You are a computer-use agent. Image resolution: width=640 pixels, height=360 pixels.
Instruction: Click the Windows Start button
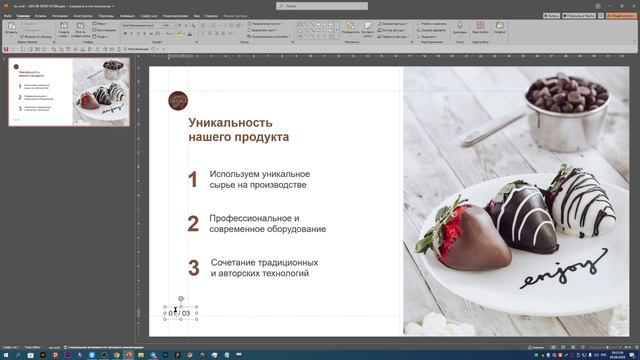tap(6, 355)
